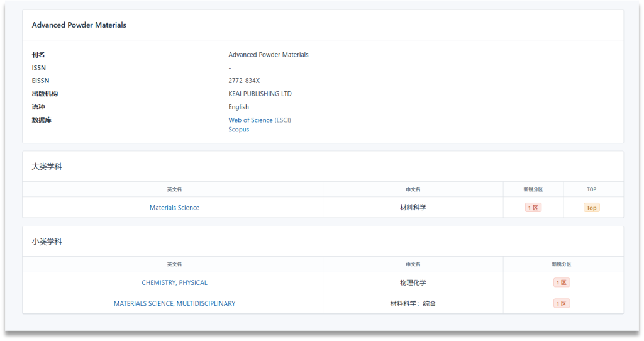Click the publisher name KEAI PUBLISHING LTD
Viewport: 644px width, 341px height.
click(x=260, y=94)
